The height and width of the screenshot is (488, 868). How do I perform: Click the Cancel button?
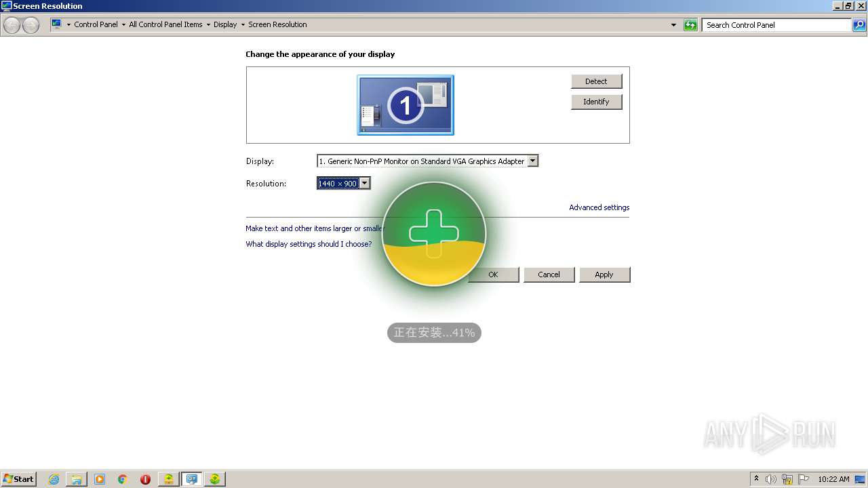click(x=549, y=274)
